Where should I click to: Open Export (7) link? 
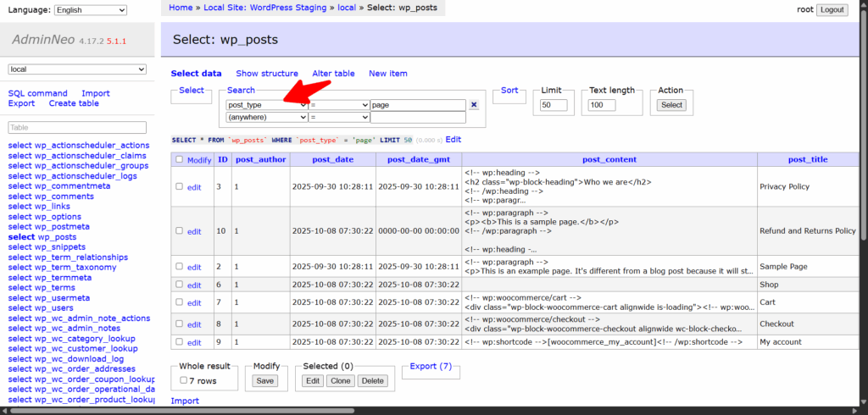point(431,367)
